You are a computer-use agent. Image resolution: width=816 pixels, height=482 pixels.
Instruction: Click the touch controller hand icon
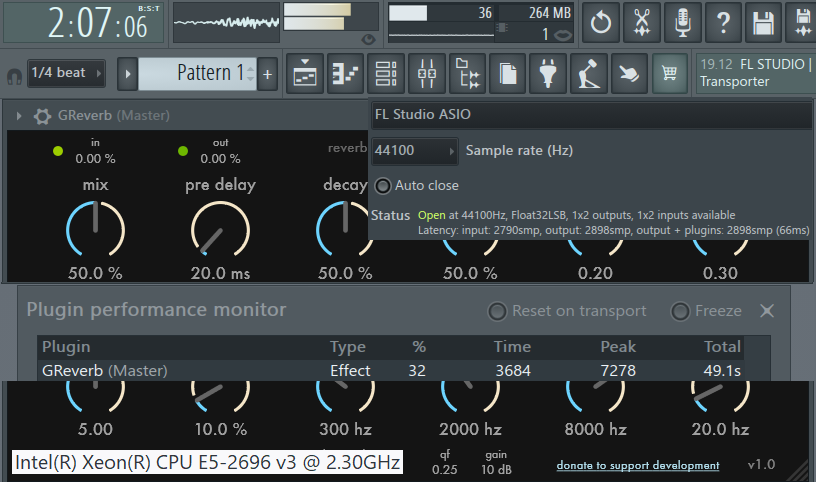630,74
